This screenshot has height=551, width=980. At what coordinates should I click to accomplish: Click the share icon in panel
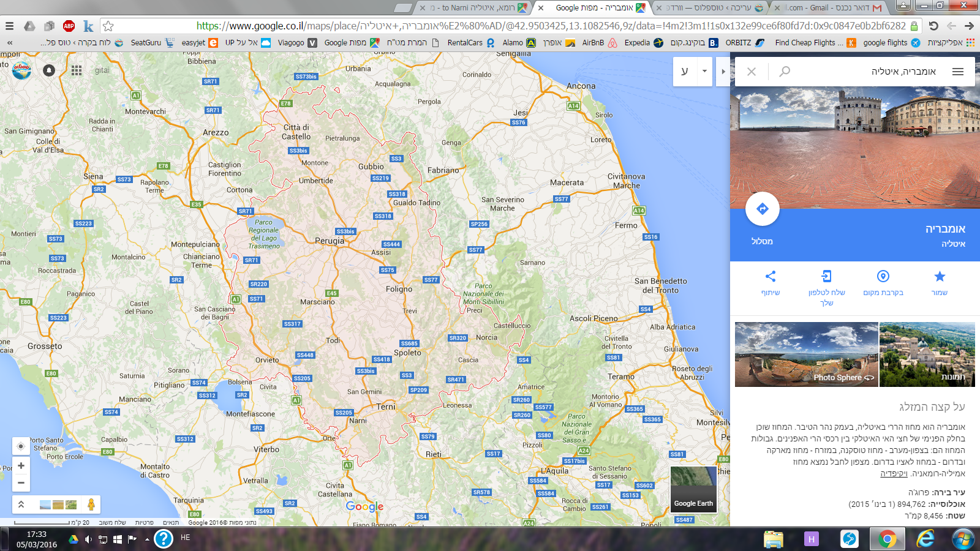(x=771, y=276)
